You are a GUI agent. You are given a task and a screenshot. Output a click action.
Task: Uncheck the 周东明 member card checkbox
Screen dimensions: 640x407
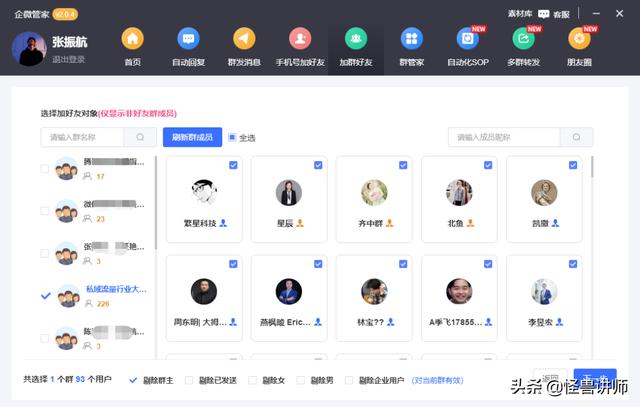(233, 264)
